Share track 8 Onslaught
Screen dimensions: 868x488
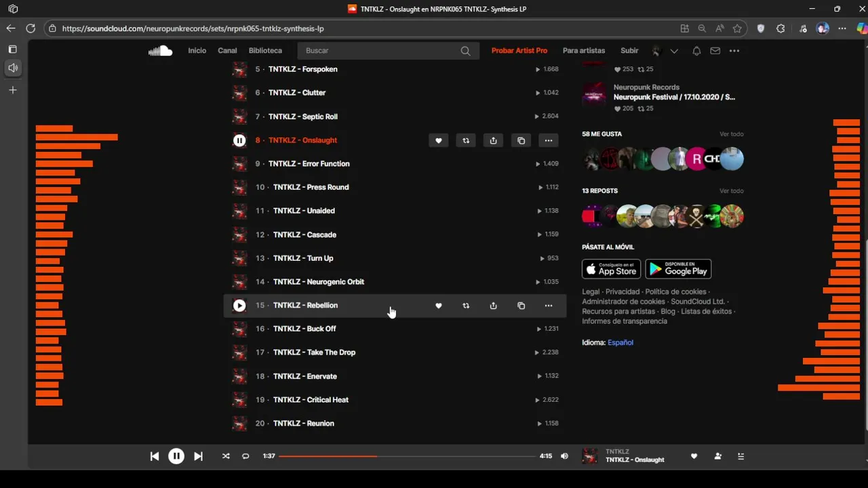pos(493,140)
